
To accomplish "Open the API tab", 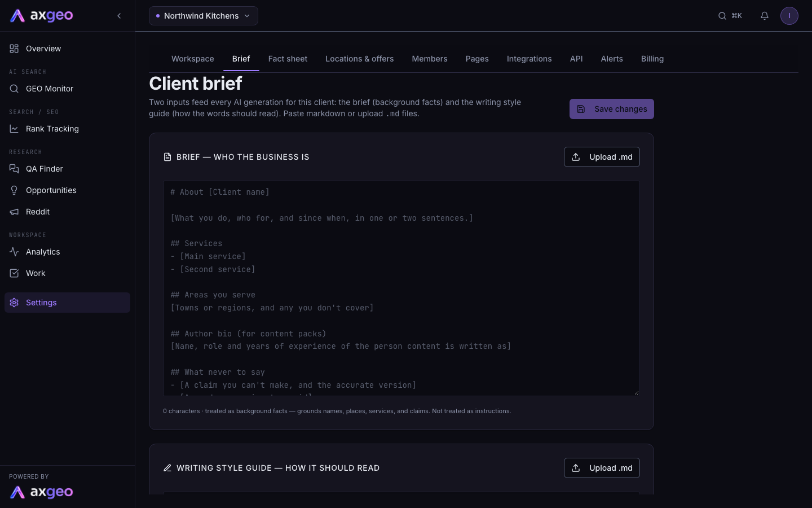I will (576, 59).
